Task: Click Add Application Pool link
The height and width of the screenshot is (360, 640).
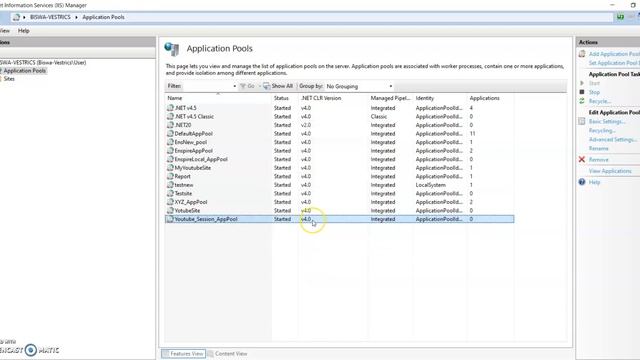Action: [614, 54]
